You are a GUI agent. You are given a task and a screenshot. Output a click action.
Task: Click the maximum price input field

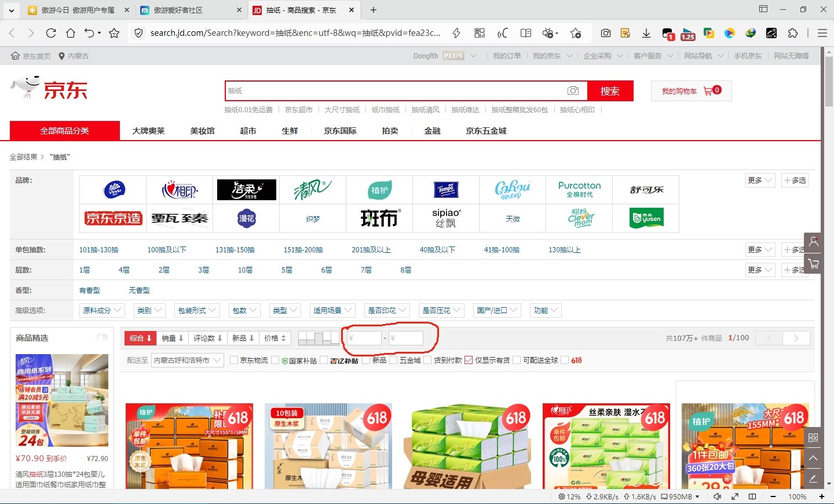point(405,338)
